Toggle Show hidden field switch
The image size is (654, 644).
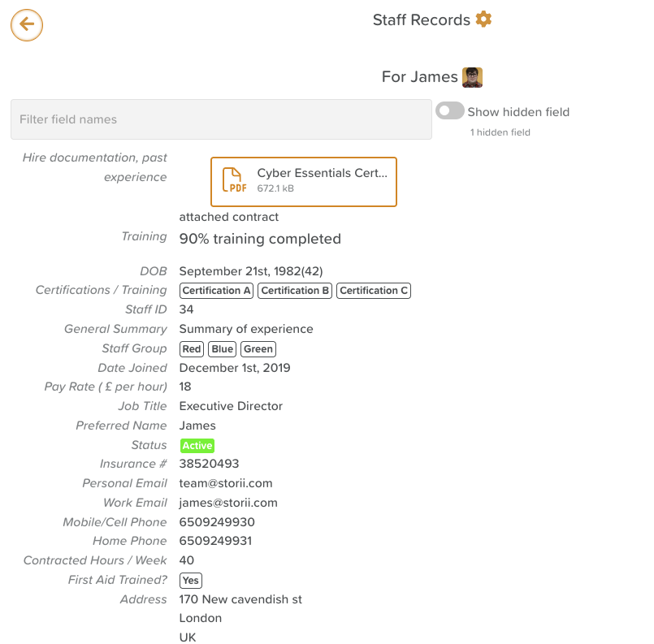coord(449,111)
